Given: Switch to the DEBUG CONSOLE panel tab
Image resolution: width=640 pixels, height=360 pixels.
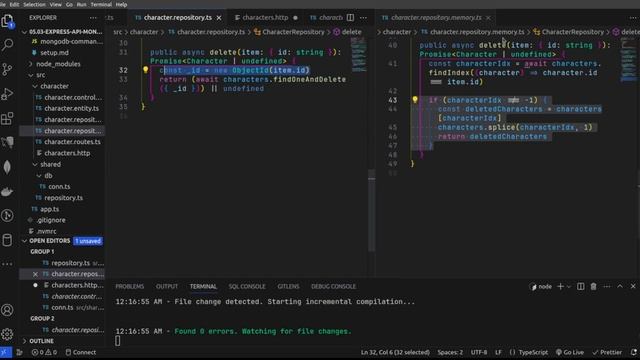Looking at the screenshot, I should [x=333, y=287].
